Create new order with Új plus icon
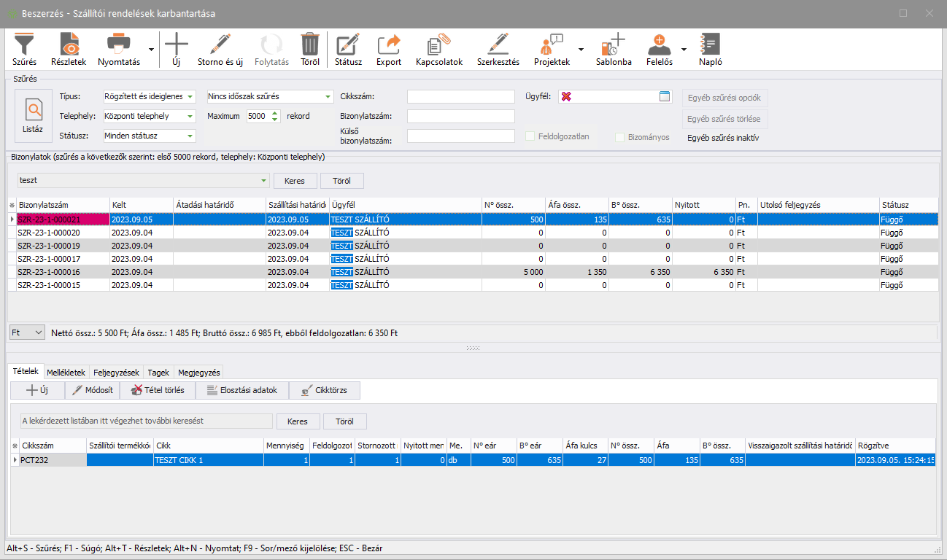 click(x=176, y=45)
